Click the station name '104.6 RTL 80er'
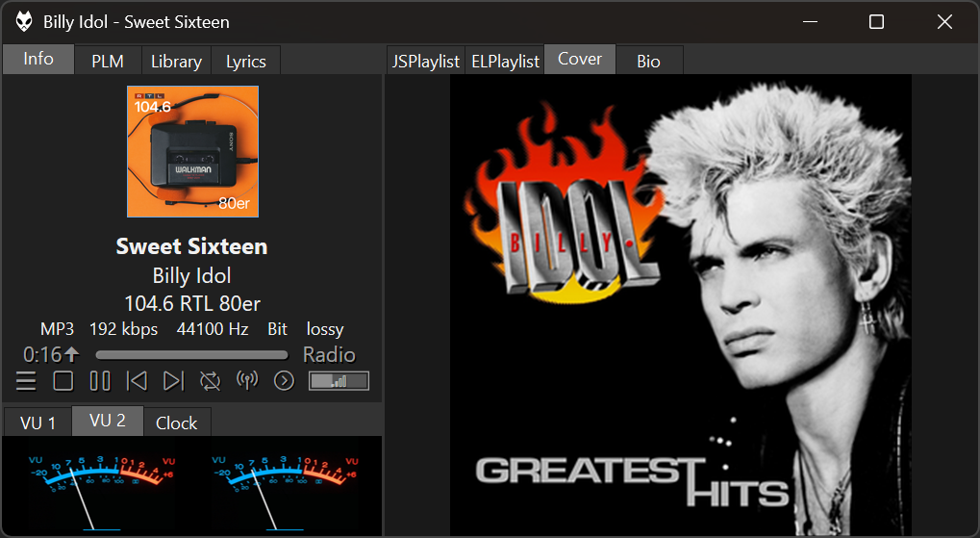 pyautogui.click(x=192, y=303)
